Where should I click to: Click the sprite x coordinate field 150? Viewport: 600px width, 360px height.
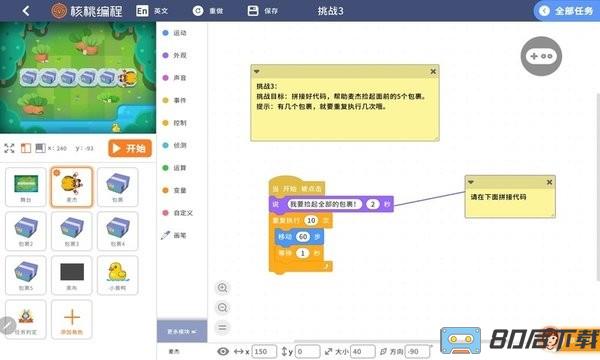tap(264, 351)
